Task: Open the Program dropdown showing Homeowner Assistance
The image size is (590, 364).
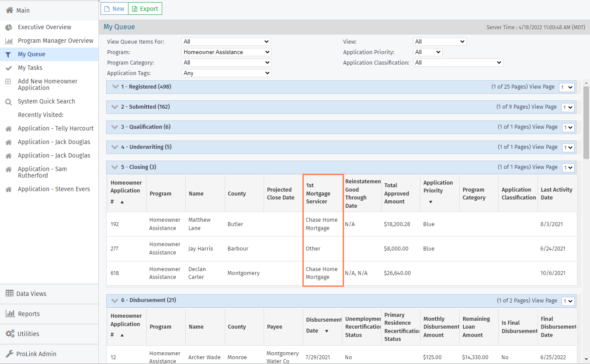Action: [226, 52]
